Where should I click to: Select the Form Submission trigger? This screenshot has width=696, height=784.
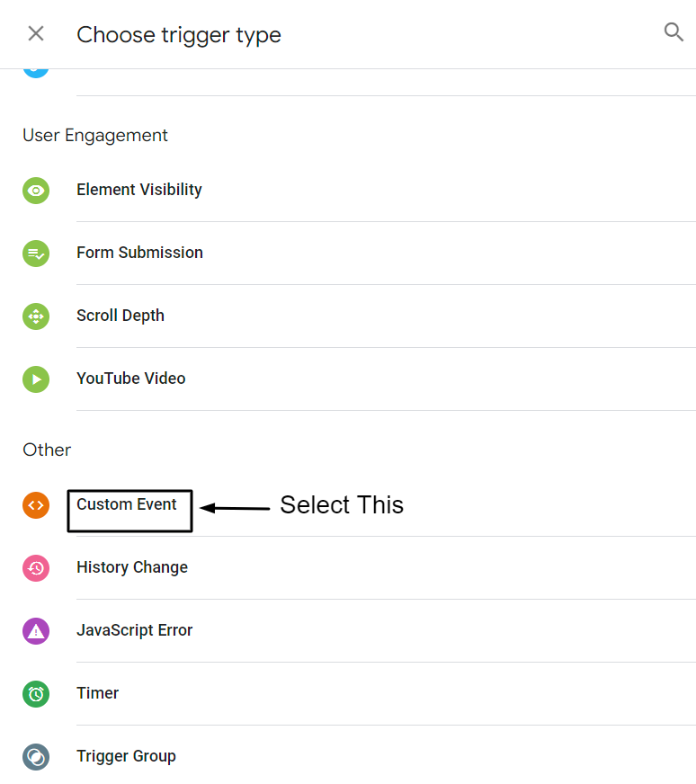pos(139,254)
